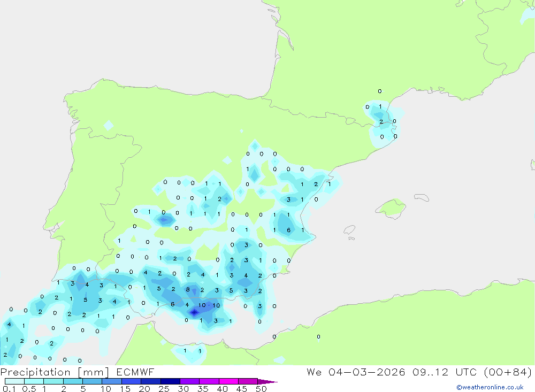Screen dimensions: 535x392
Task: Select the 0.5–1 mm legend color segment
Action: [34, 381]
